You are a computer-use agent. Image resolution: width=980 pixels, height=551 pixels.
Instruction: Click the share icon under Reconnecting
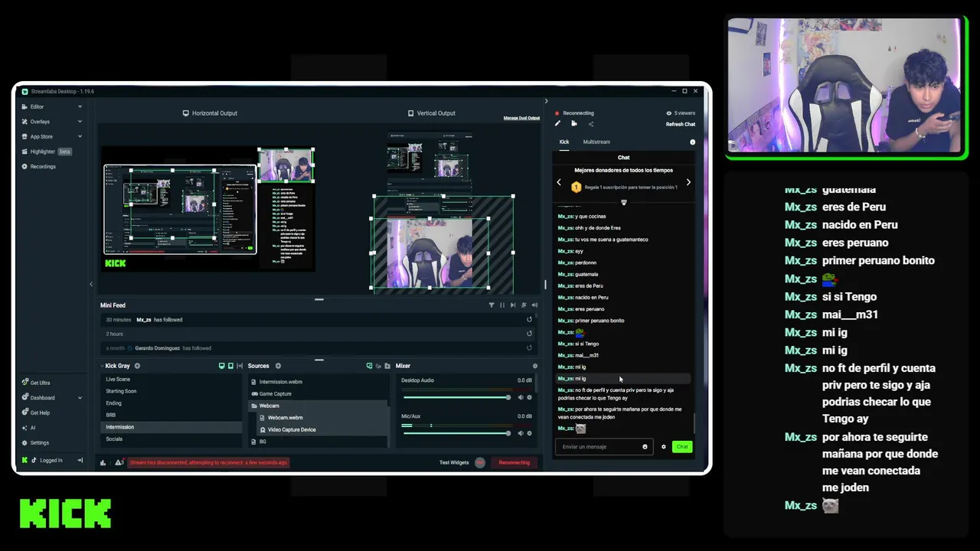[x=590, y=123]
